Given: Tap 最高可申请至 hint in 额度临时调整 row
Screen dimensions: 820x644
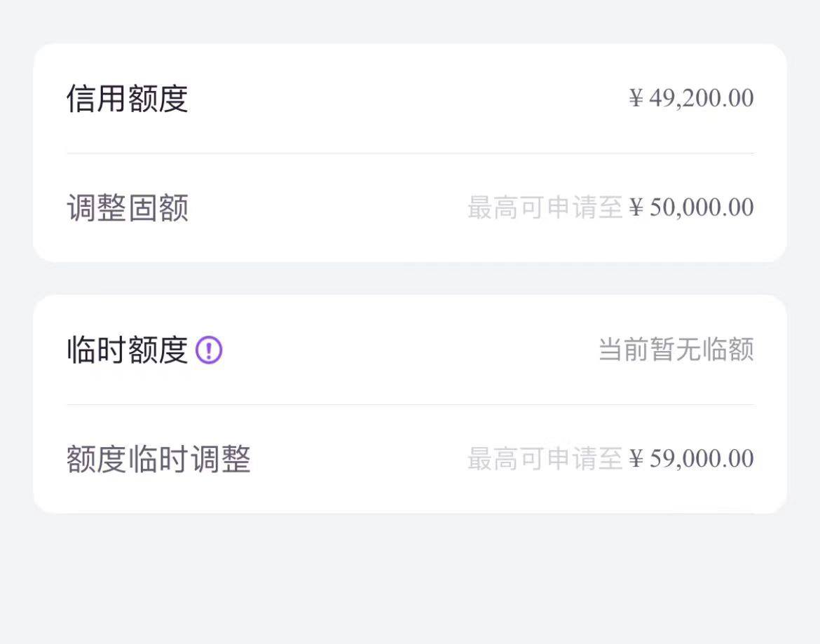Looking at the screenshot, I should point(545,458).
